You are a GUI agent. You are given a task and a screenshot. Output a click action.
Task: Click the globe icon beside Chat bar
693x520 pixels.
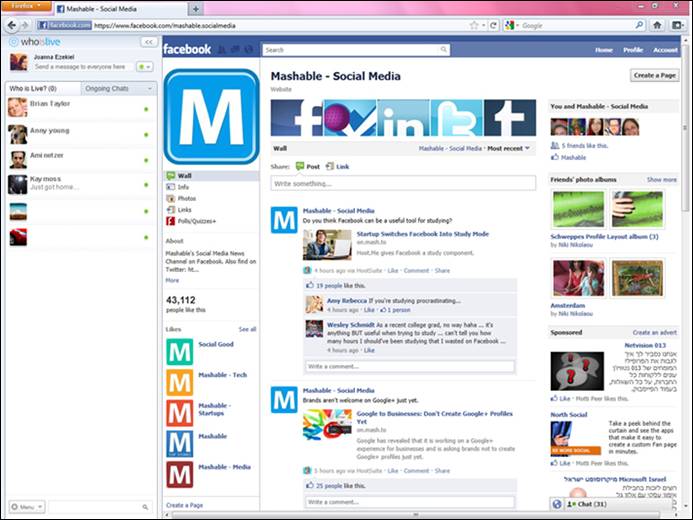557,504
